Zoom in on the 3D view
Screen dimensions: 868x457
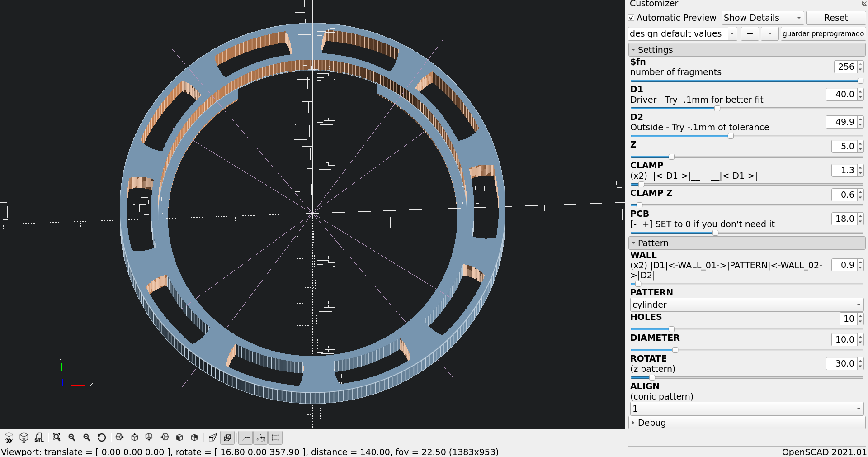coord(72,438)
